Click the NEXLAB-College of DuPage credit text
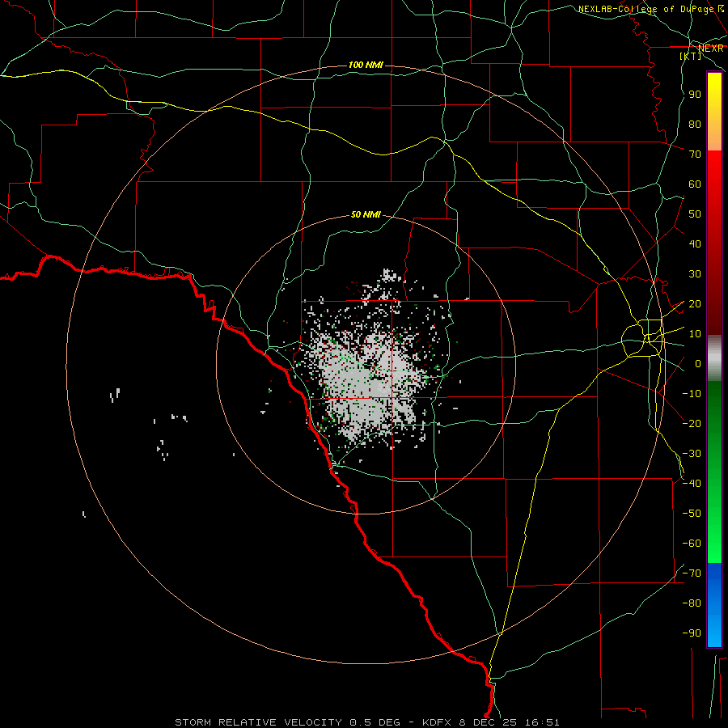The image size is (728, 728). 650,9
